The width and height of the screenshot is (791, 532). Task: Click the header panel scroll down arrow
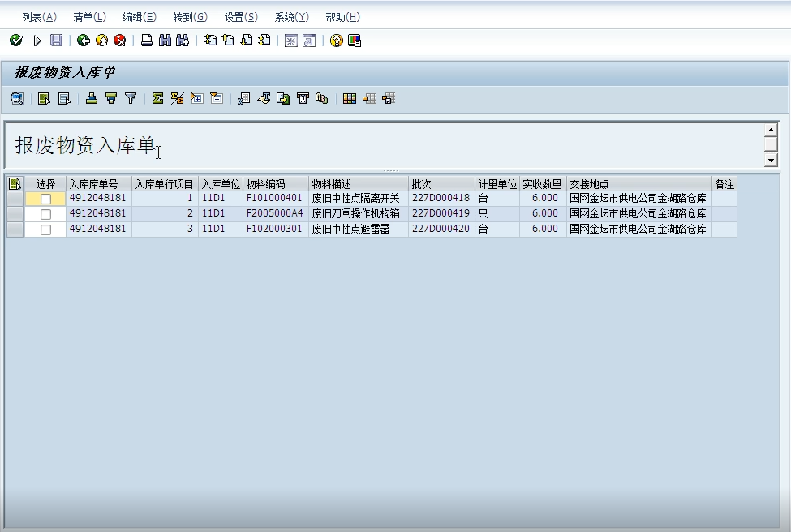click(771, 161)
